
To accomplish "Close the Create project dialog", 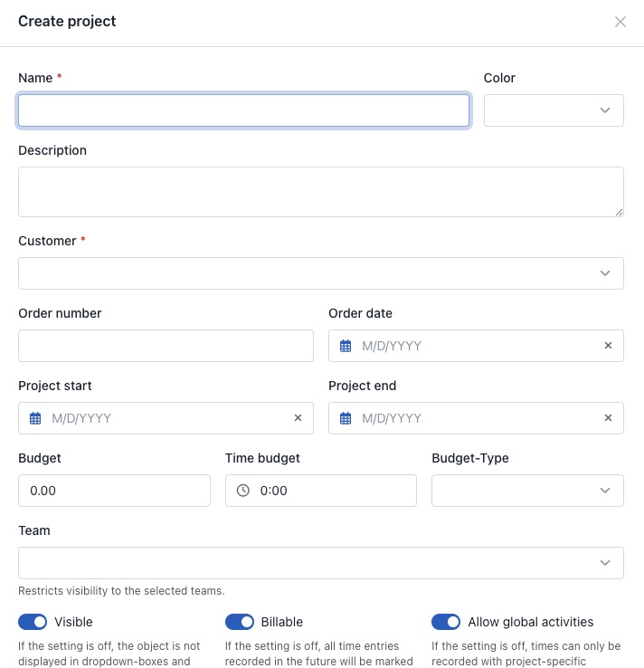I will [620, 22].
